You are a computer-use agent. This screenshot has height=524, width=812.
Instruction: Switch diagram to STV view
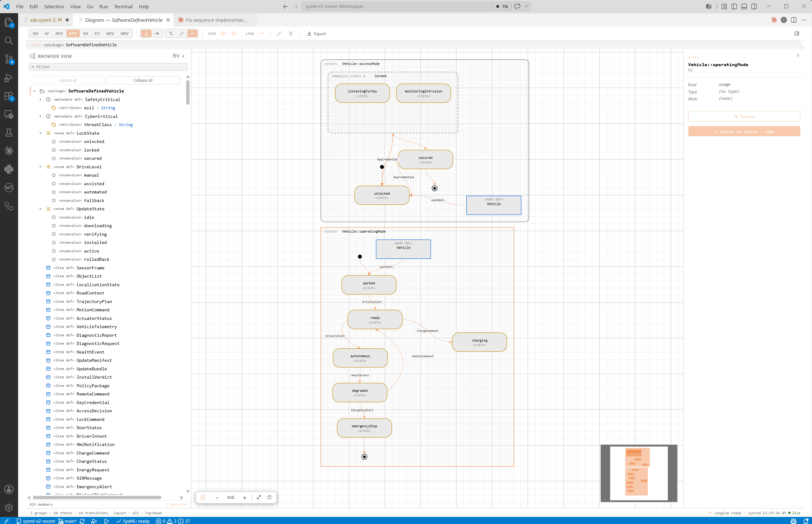click(73, 33)
